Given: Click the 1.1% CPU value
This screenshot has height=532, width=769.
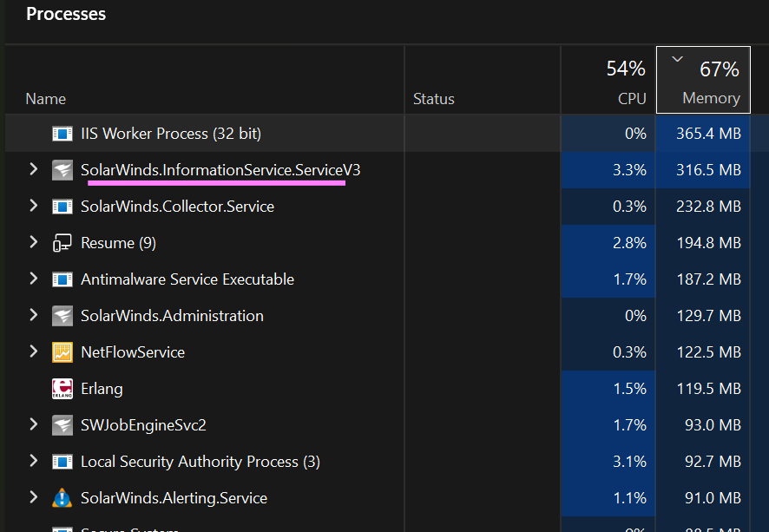Looking at the screenshot, I should pyautogui.click(x=630, y=498).
